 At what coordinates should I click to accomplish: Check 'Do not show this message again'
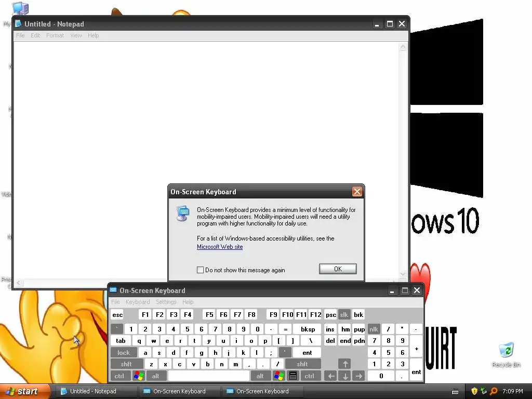[200, 270]
